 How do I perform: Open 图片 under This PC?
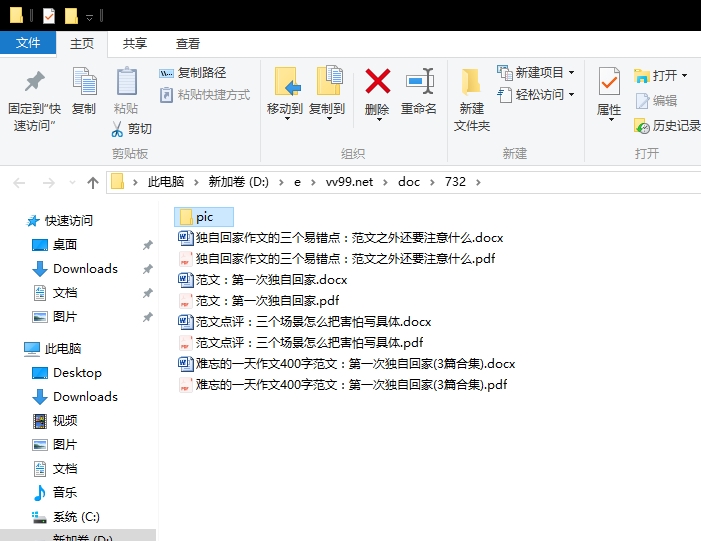click(x=55, y=444)
